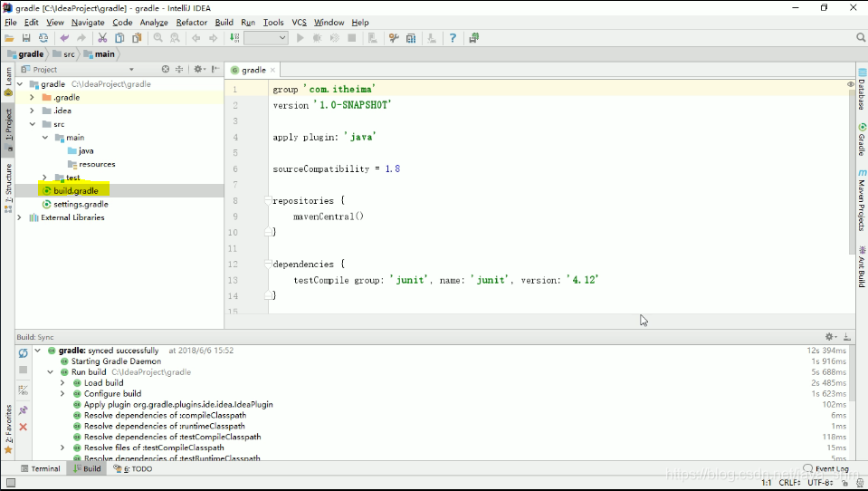
Task: Select the gradle editor tab
Action: [x=253, y=70]
